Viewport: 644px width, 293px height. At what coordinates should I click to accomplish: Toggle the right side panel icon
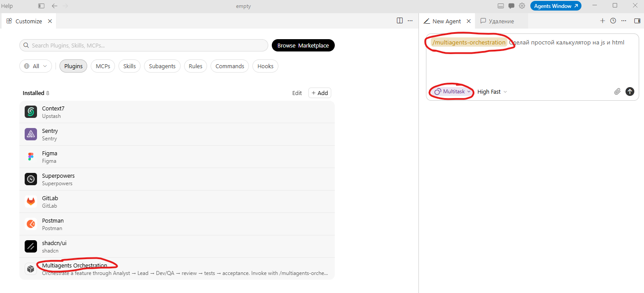(637, 21)
